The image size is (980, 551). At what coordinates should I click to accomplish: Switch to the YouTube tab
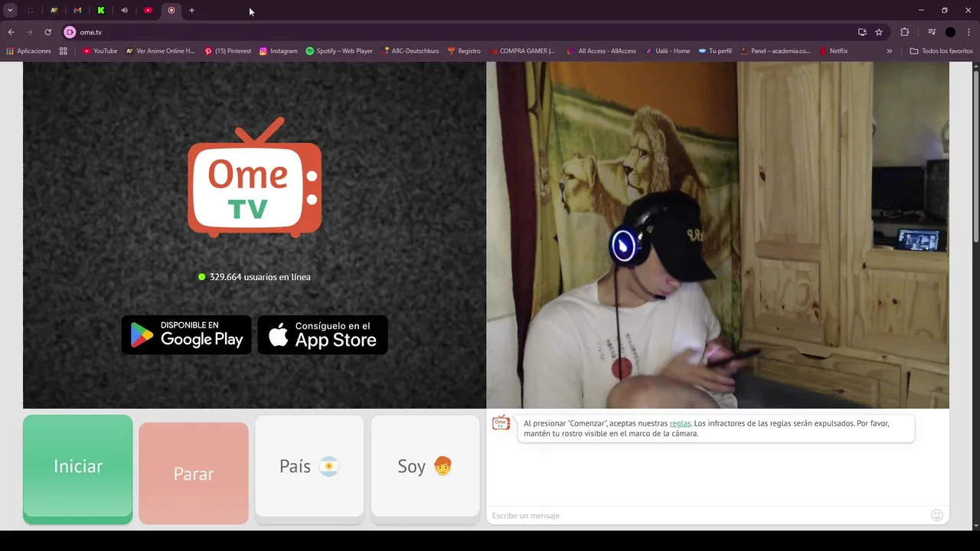[x=148, y=10]
